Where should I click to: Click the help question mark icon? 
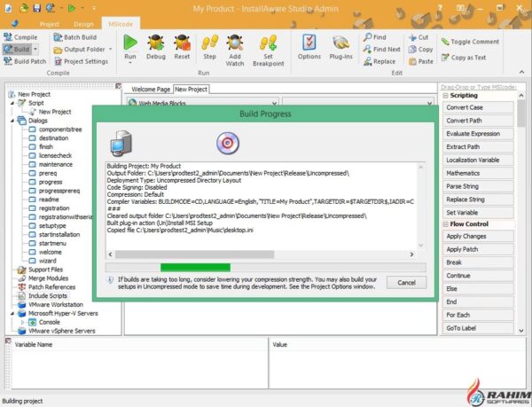440,7
